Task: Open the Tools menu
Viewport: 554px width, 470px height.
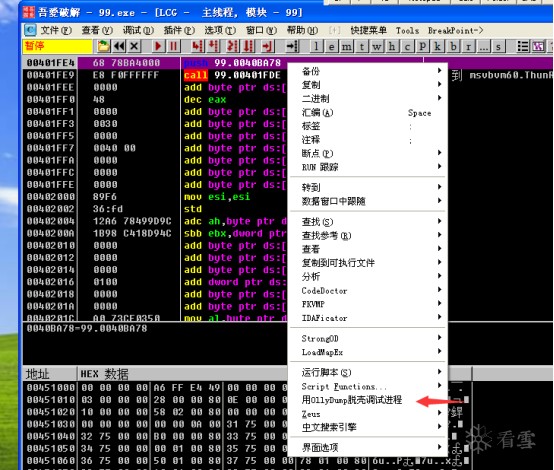Action: pos(407,30)
